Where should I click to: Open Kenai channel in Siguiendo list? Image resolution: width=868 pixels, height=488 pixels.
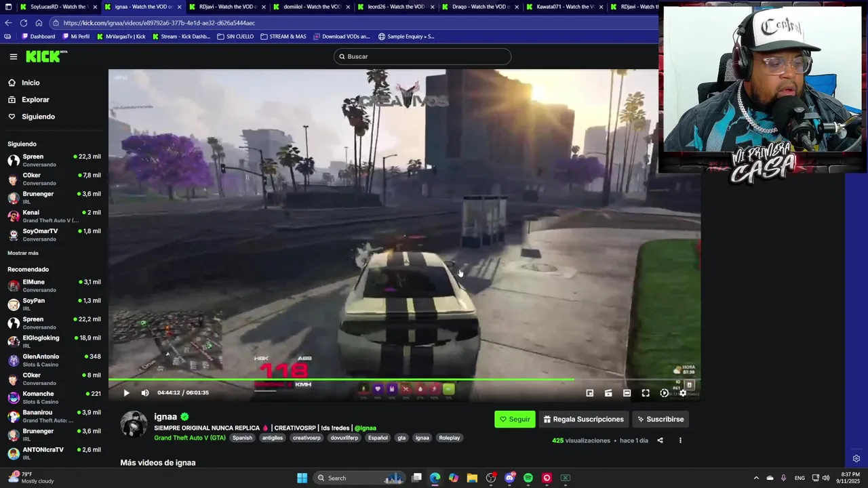tap(54, 216)
